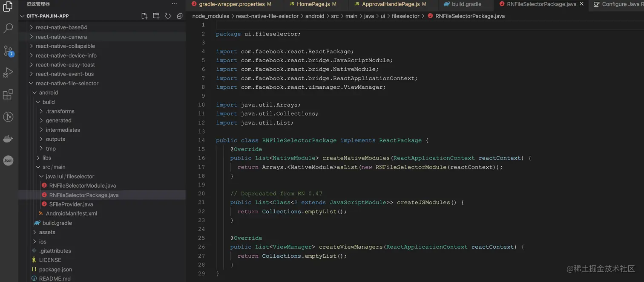This screenshot has height=282, width=644.
Task: Open the Search view magnifier icon
Action: pyautogui.click(x=8, y=29)
